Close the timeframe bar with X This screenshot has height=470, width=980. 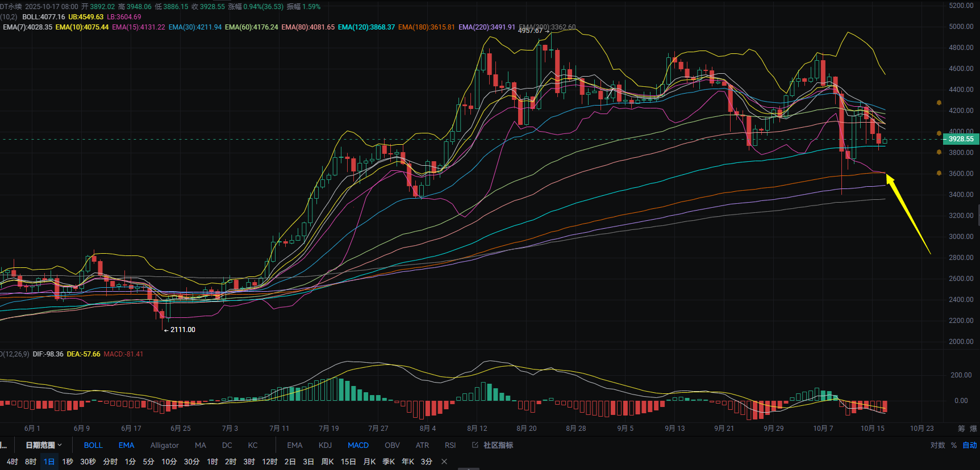[444, 461]
